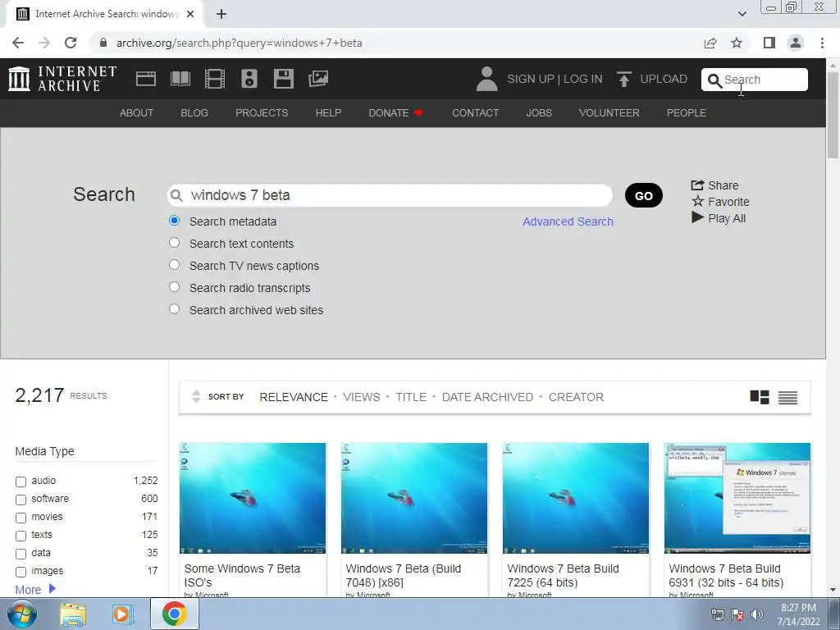
Task: Open the Wayback Machine web icon
Action: click(146, 79)
